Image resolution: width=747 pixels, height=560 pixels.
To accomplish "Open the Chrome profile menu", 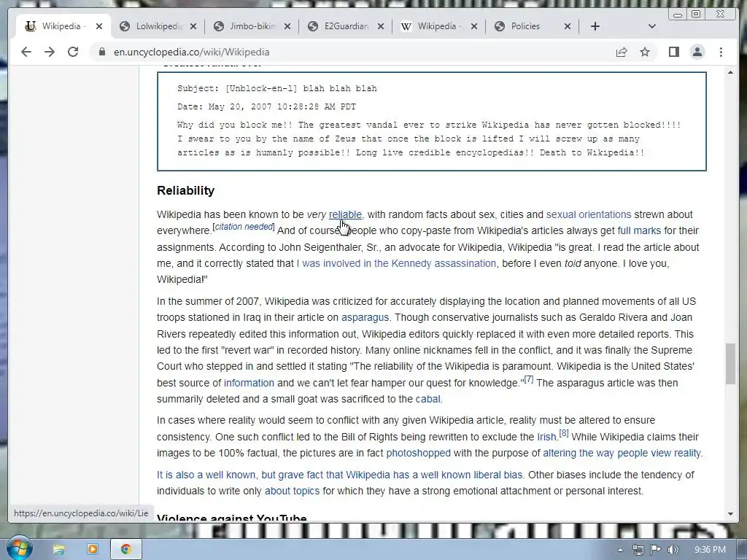I will click(x=697, y=52).
